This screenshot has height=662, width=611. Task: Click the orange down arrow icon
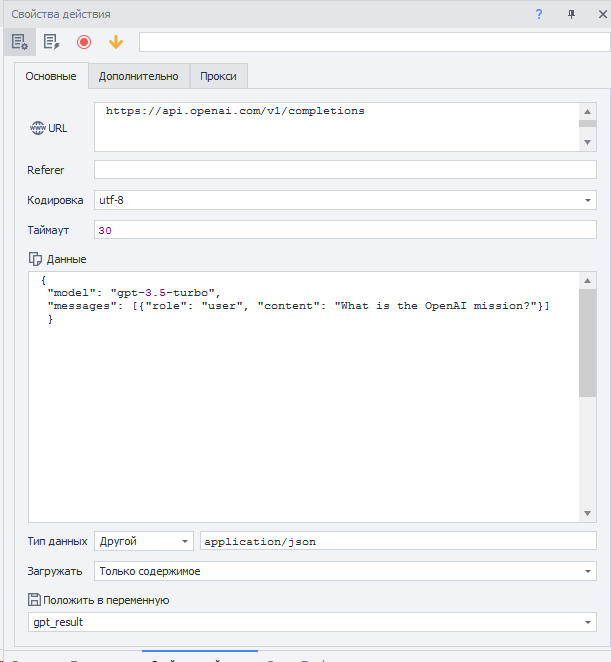pyautogui.click(x=115, y=42)
